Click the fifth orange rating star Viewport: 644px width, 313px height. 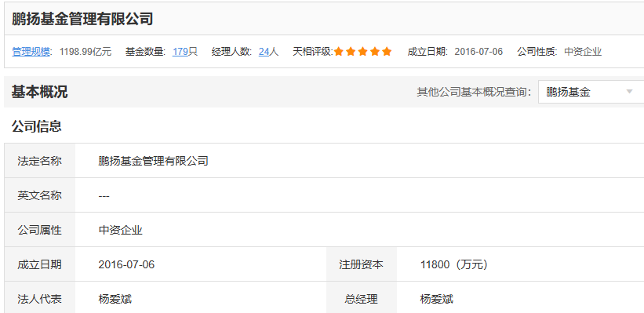point(387,52)
